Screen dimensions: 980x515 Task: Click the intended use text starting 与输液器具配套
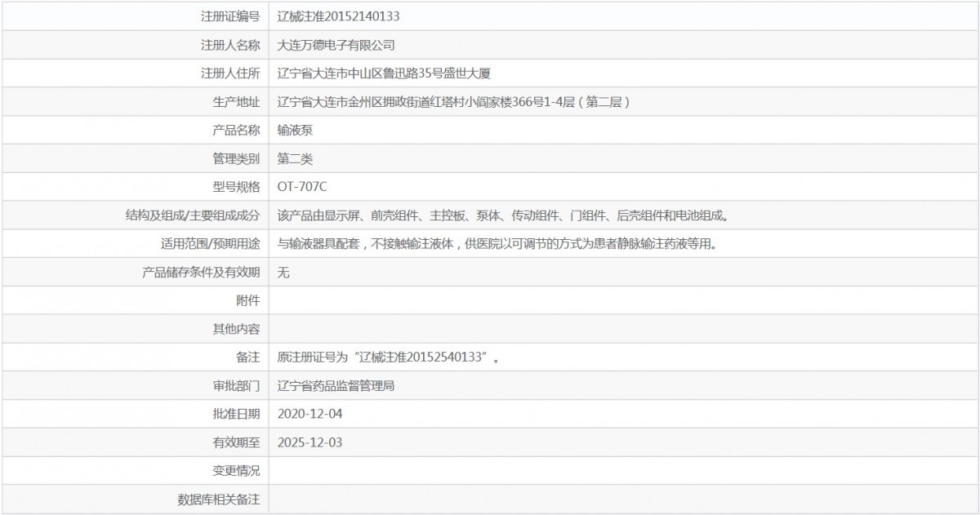[497, 244]
